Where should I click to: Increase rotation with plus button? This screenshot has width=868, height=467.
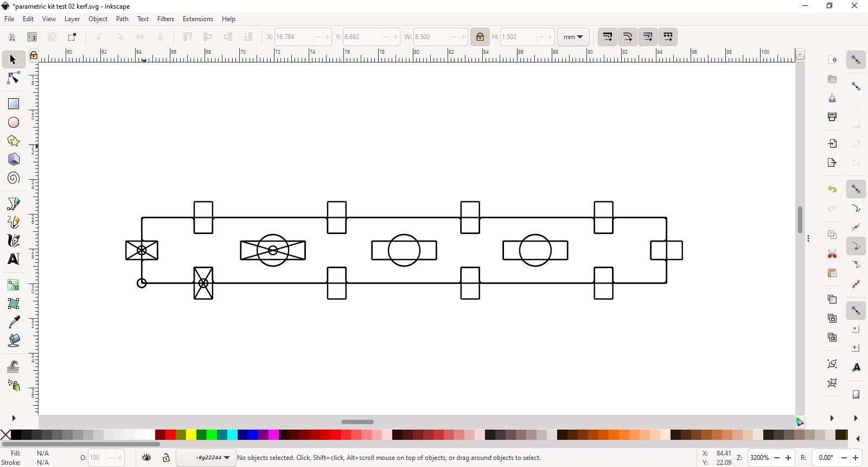coord(856,458)
